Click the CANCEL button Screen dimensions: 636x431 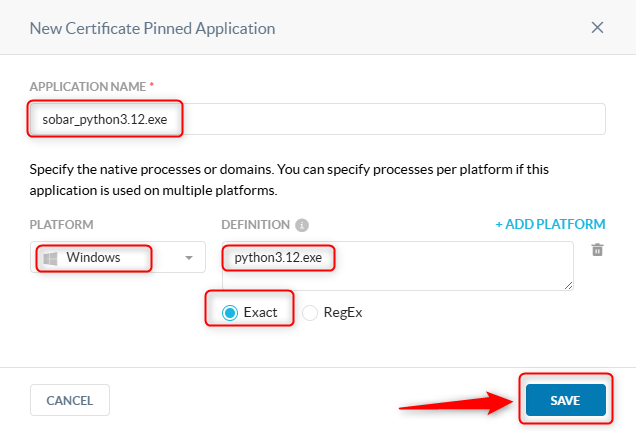tap(70, 400)
